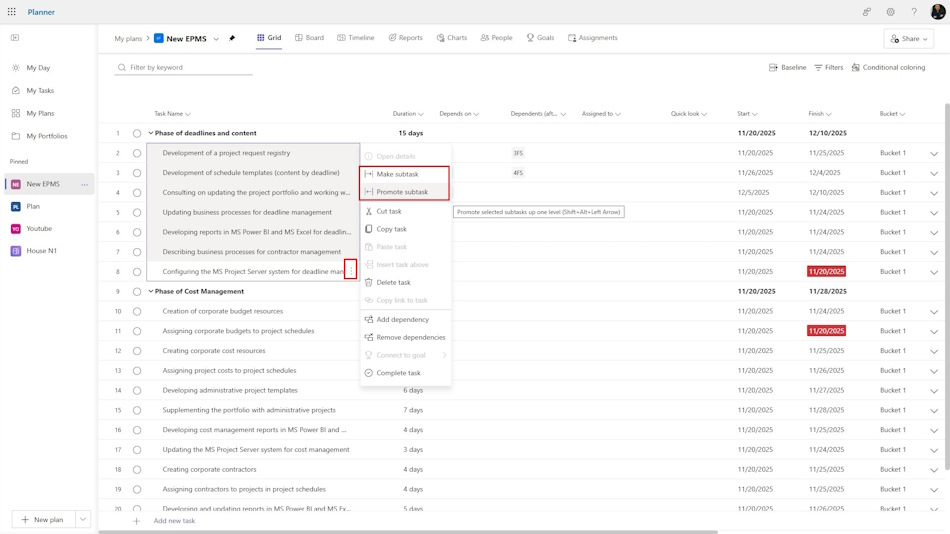The height and width of the screenshot is (534, 950).
Task: Open the app launcher waffle icon
Action: click(x=12, y=12)
